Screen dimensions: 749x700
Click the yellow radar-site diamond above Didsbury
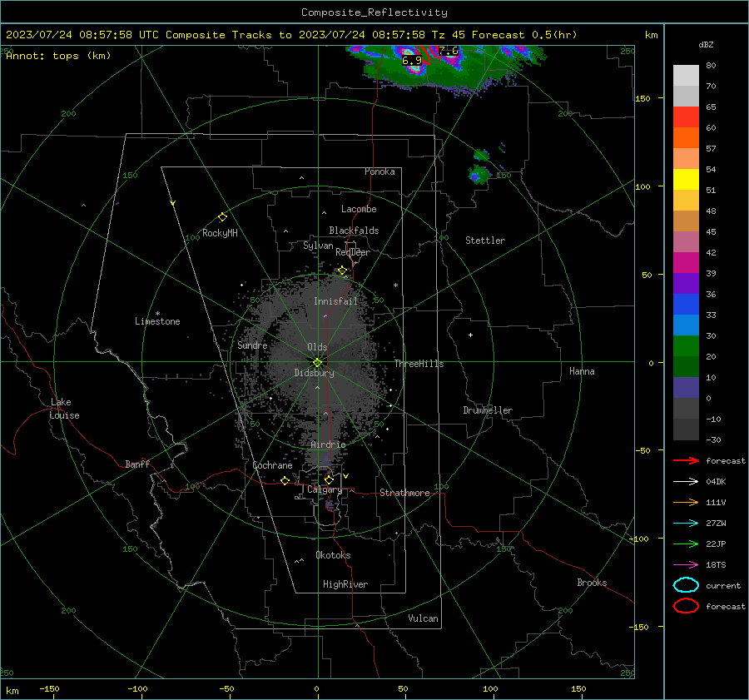tap(317, 363)
